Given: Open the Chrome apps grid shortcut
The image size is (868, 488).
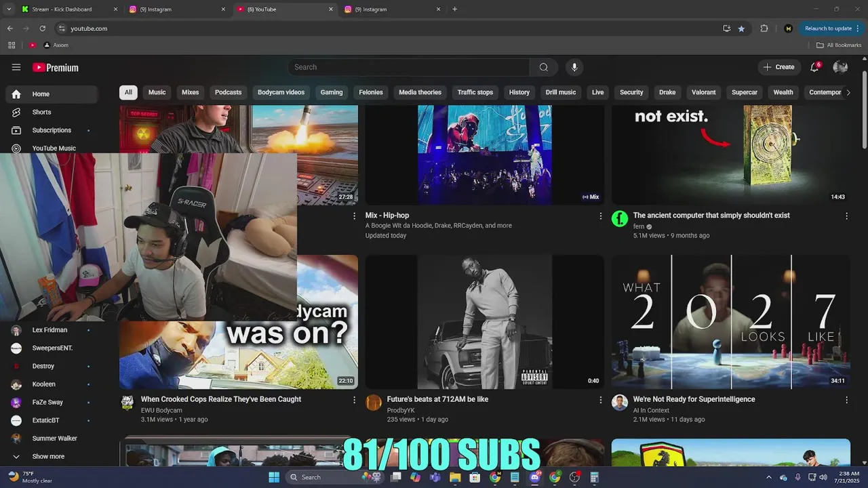Looking at the screenshot, I should tap(12, 45).
